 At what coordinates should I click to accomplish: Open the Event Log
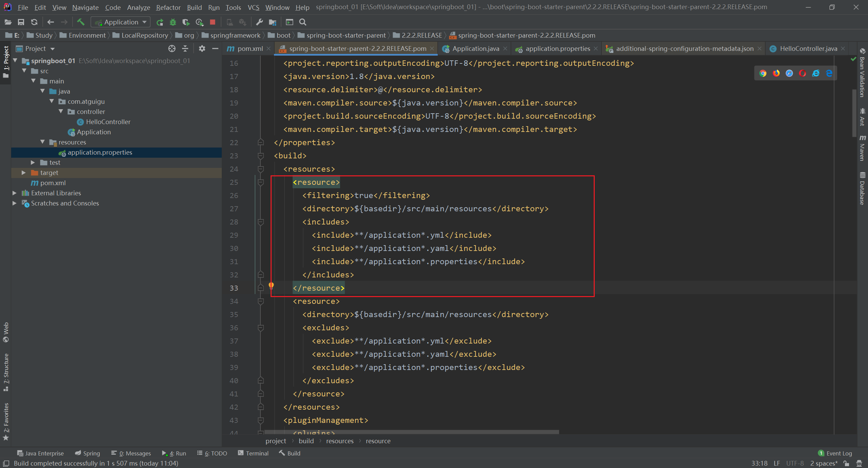click(835, 453)
